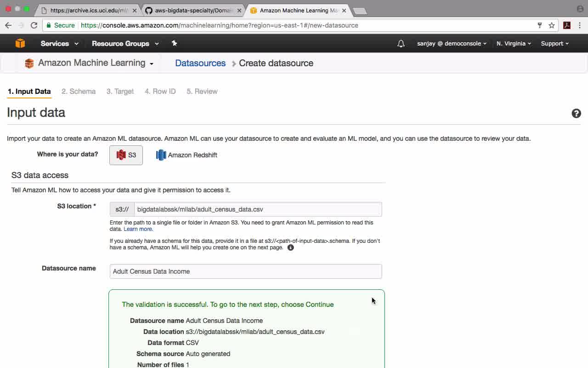588x368 pixels.
Task: Open the Learn more link
Action: pos(138,229)
